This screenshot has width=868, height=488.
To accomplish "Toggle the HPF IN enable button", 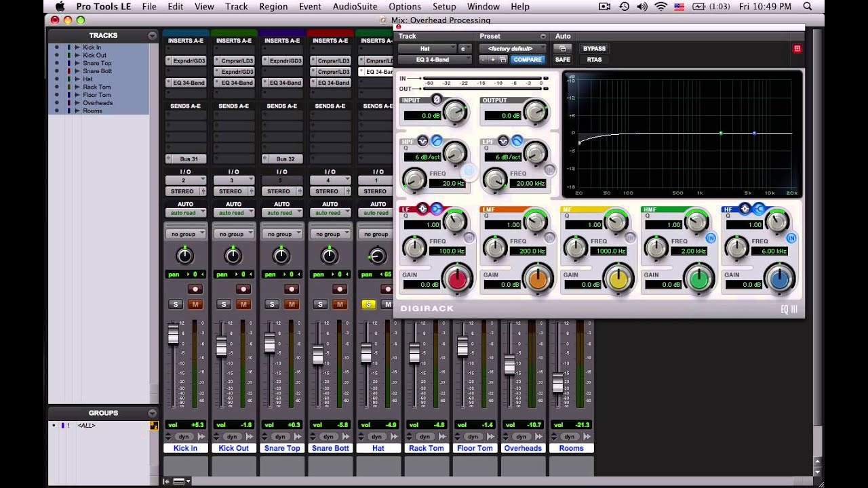I will (469, 171).
